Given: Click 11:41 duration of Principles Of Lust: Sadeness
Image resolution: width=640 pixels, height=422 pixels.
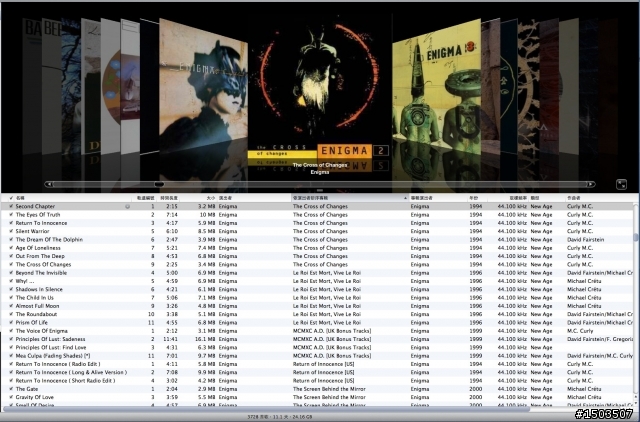Looking at the screenshot, I should pyautogui.click(x=170, y=339).
